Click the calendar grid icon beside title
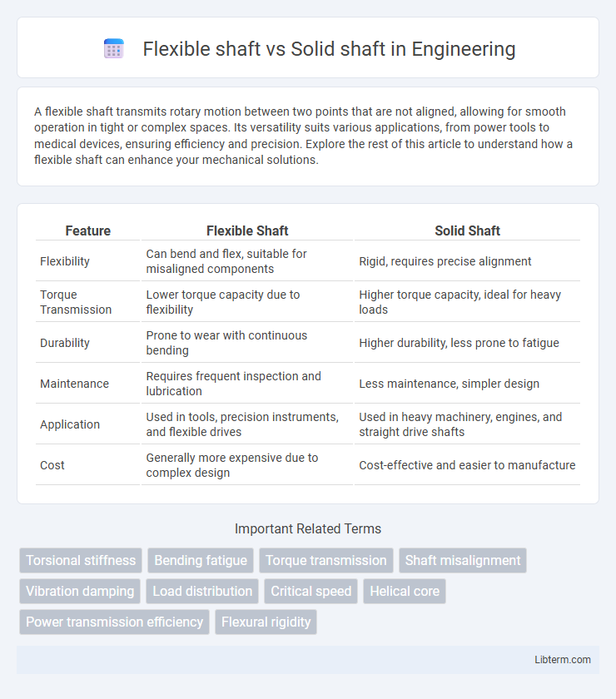The height and width of the screenshot is (699, 616). click(114, 48)
